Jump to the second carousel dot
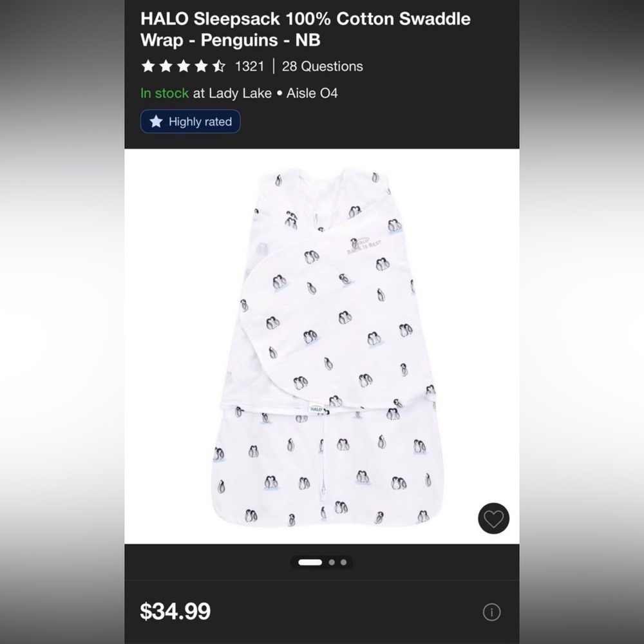Viewport: 644px width, 644px height. [332, 562]
